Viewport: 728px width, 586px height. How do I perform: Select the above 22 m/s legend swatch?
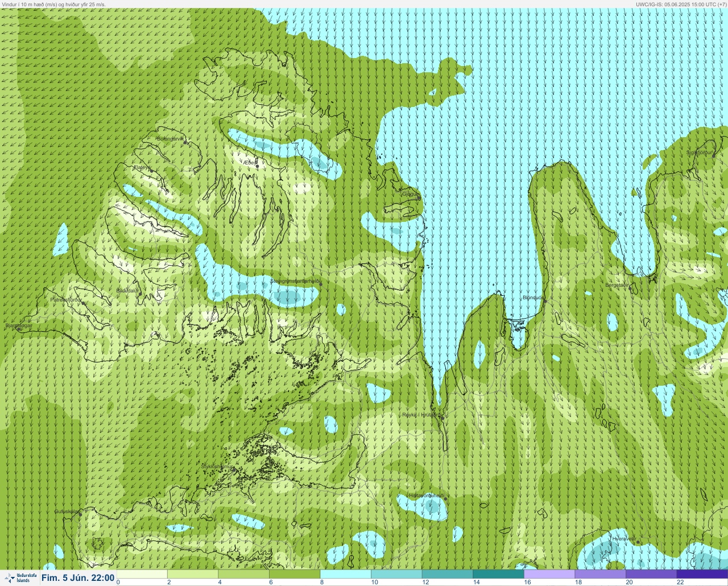[702, 574]
